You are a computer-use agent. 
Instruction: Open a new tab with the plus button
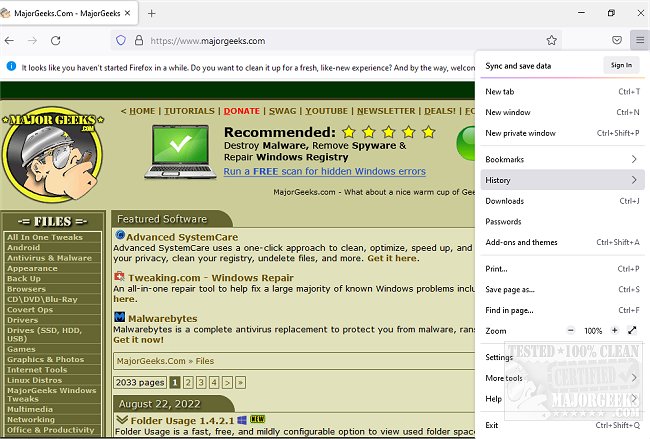click(152, 13)
